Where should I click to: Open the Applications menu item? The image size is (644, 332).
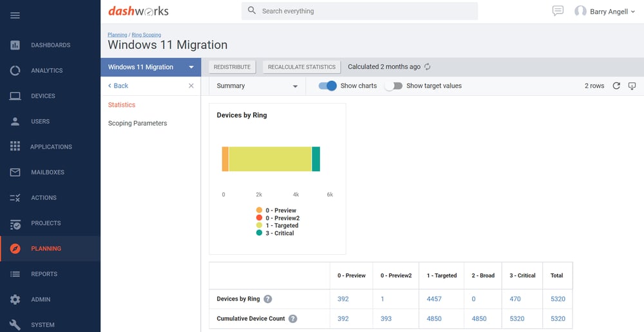(50, 147)
